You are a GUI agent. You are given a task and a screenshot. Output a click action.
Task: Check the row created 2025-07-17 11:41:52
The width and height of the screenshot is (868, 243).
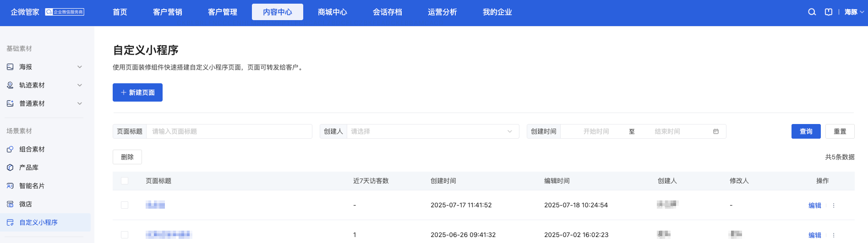125,205
